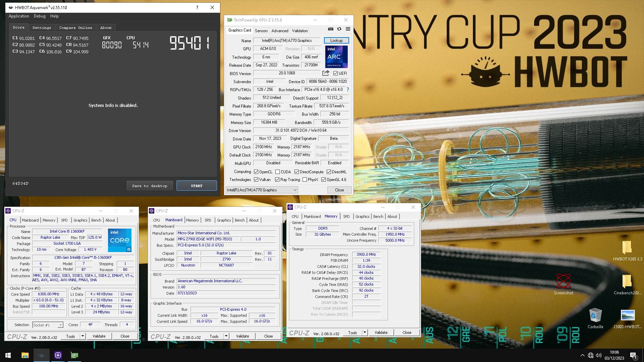The width and height of the screenshot is (644, 362).
Task: Open Tools dropdown arrow in Mainboard window
Action: pos(226,336)
